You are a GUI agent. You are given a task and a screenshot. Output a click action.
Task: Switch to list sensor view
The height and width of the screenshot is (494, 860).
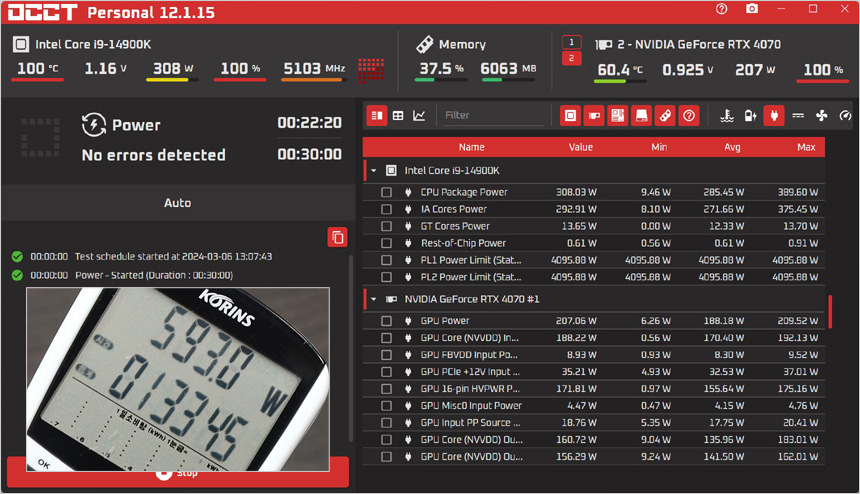377,116
